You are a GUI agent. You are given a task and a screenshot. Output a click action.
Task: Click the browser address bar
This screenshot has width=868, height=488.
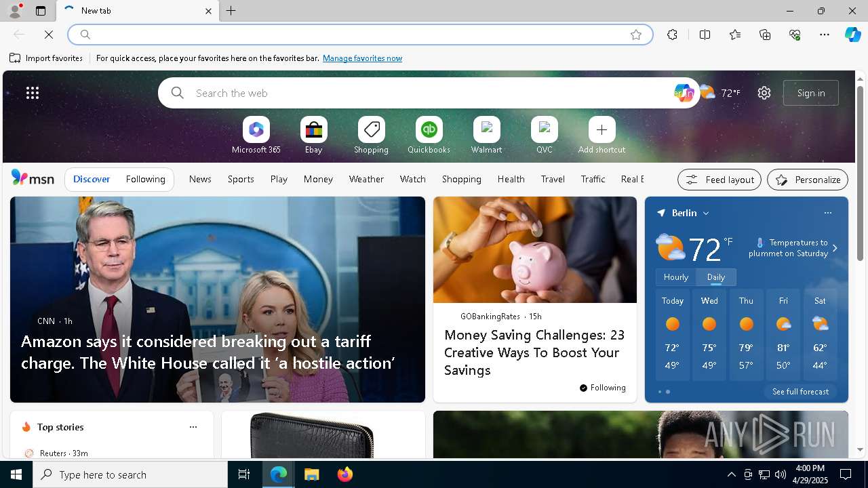tap(359, 35)
